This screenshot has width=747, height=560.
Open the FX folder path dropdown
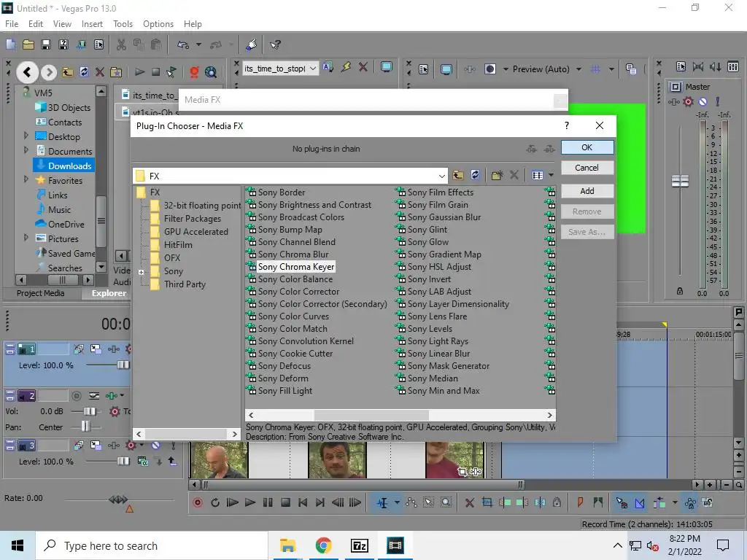[x=441, y=176]
